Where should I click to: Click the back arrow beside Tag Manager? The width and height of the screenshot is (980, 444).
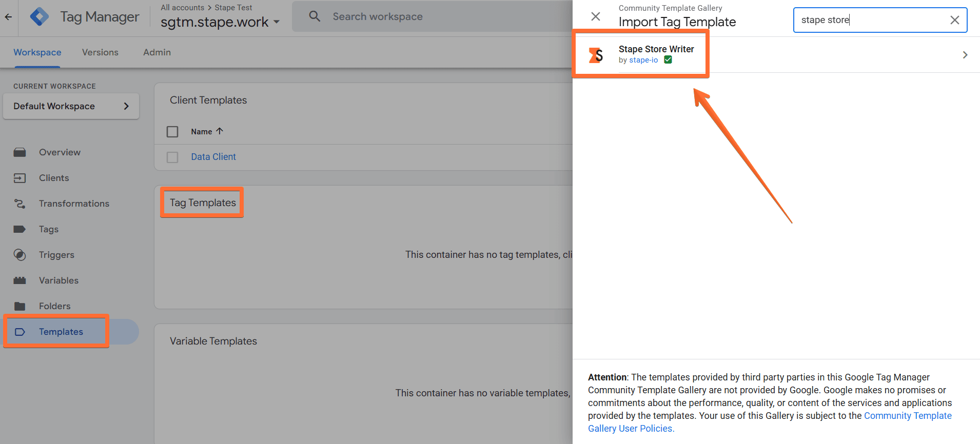(x=8, y=17)
